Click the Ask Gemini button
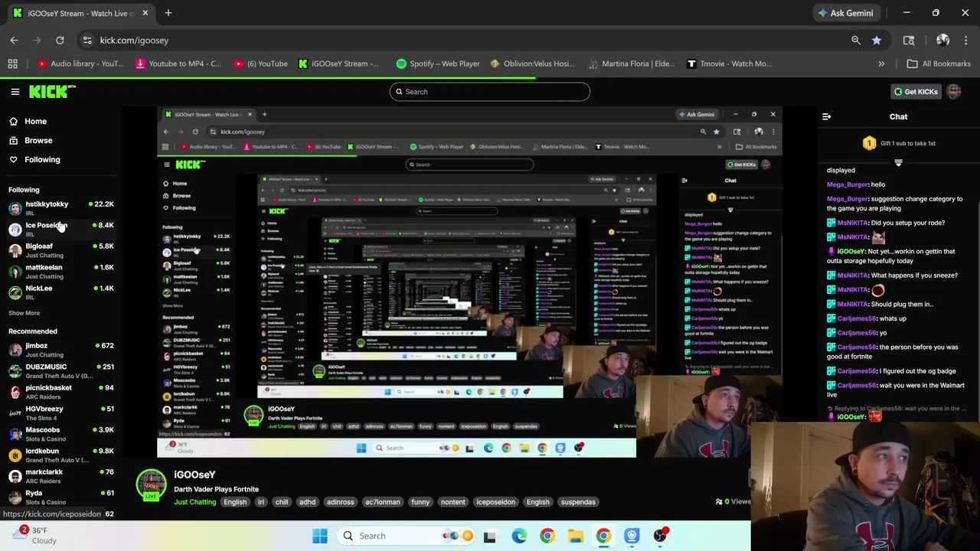This screenshot has height=551, width=980. click(x=845, y=13)
